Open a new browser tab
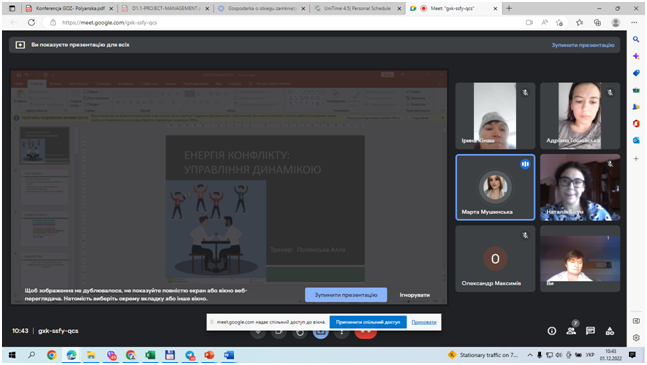The width and height of the screenshot is (647, 365). tap(509, 8)
